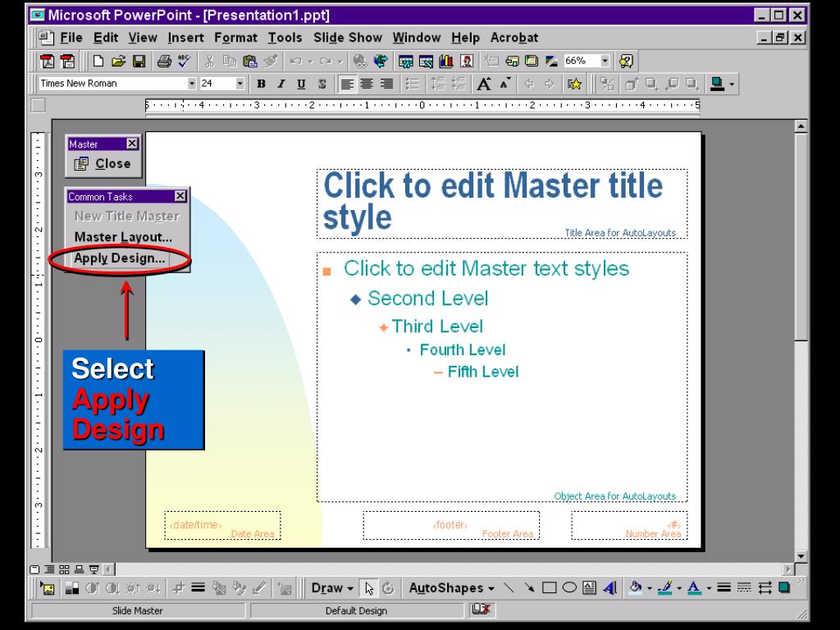Screen dimensions: 840x630
Task: Expand the Undo history dropdown arrow
Action: 309,62
